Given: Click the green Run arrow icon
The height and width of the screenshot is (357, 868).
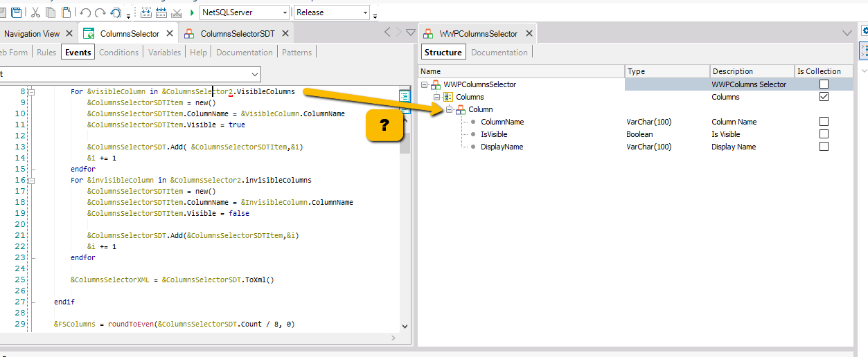Looking at the screenshot, I should click(192, 12).
